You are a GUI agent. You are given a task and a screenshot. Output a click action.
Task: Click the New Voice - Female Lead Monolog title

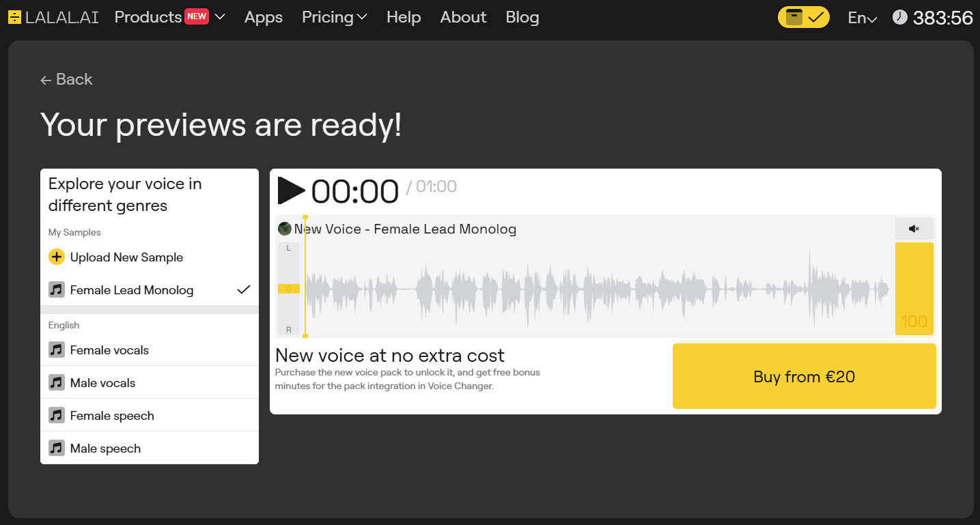coord(405,229)
